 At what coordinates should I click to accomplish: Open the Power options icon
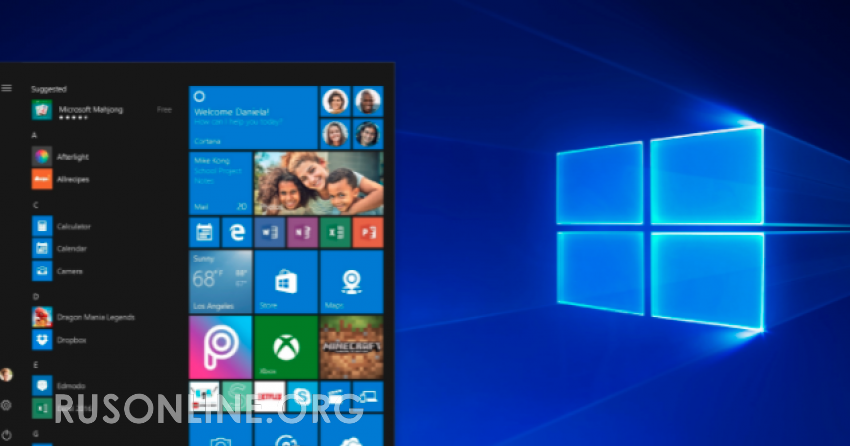7,435
